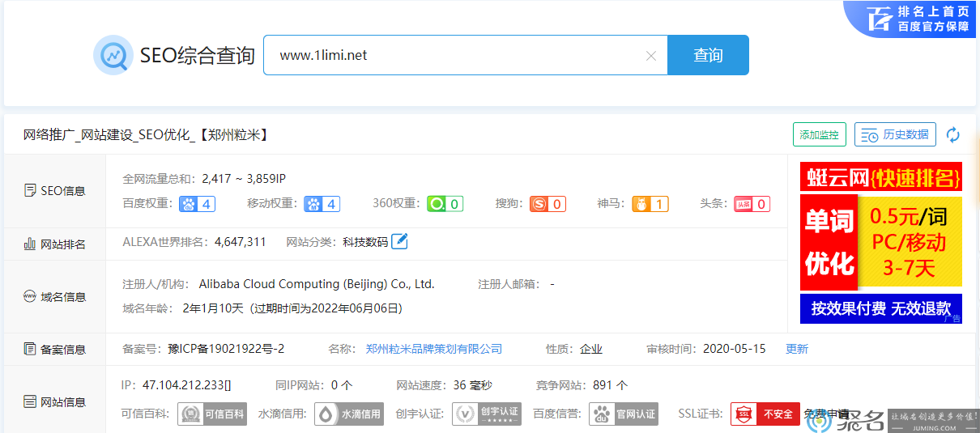
Task: Click the 按效果付费 无效退款 ad strip
Action: click(x=881, y=308)
